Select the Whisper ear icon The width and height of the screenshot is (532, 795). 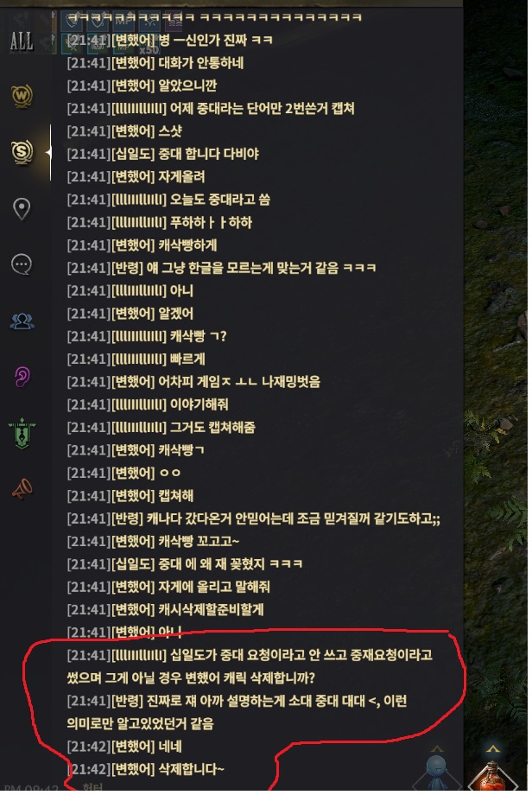coord(22,377)
